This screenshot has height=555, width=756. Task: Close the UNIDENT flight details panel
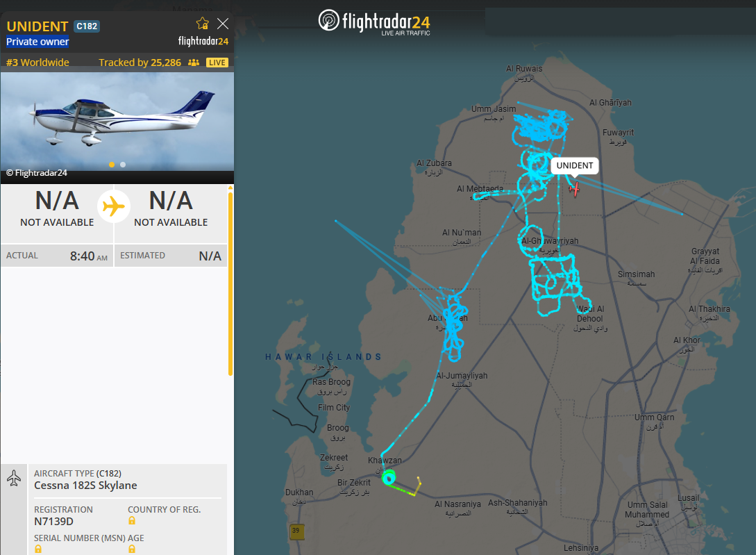pyautogui.click(x=223, y=24)
